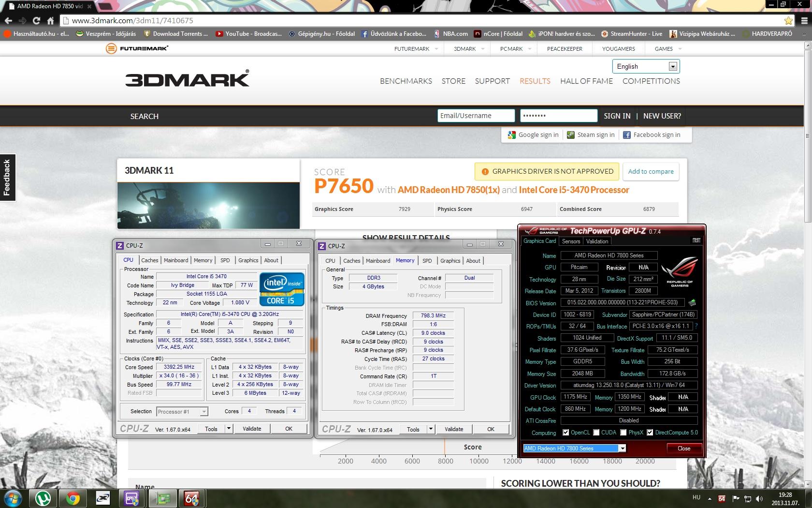The height and width of the screenshot is (508, 812).
Task: Click the Add to compare button
Action: pyautogui.click(x=651, y=171)
